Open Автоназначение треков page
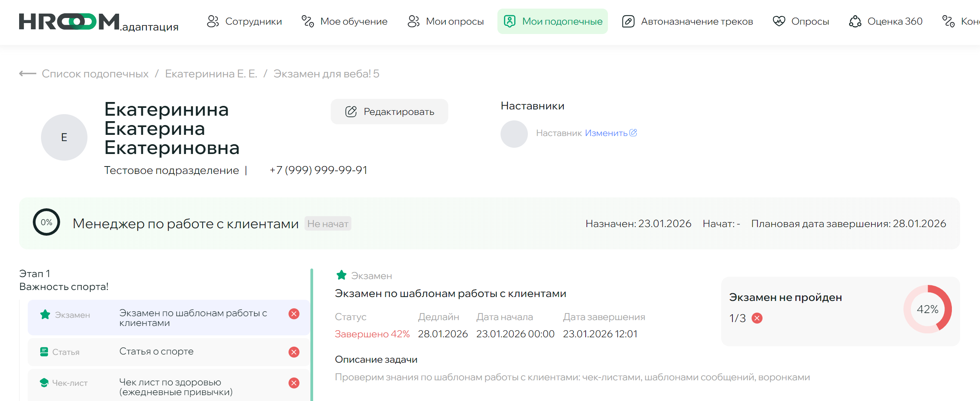980x401 pixels. point(687,21)
